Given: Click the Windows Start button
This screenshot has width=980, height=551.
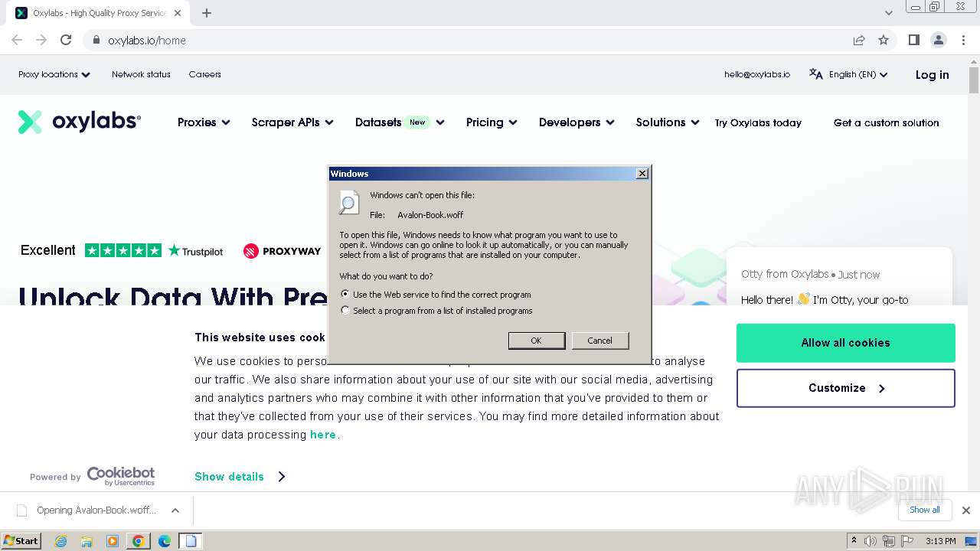Looking at the screenshot, I should pyautogui.click(x=21, y=540).
